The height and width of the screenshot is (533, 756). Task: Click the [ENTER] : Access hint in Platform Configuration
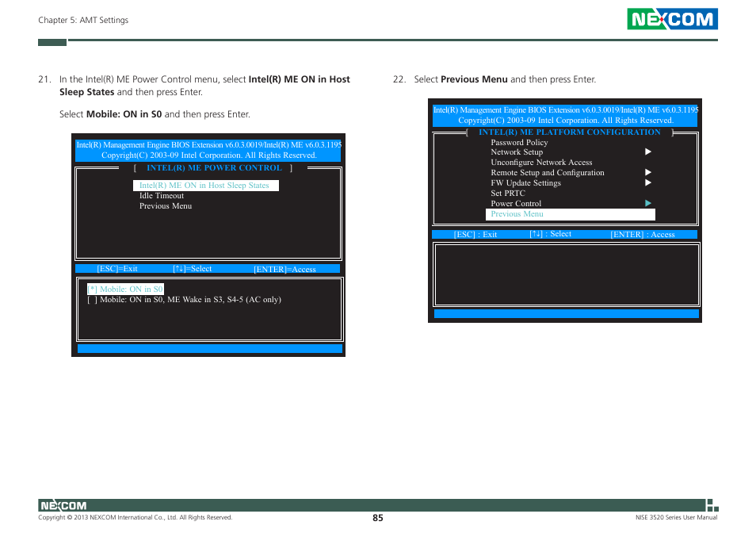pos(643,235)
